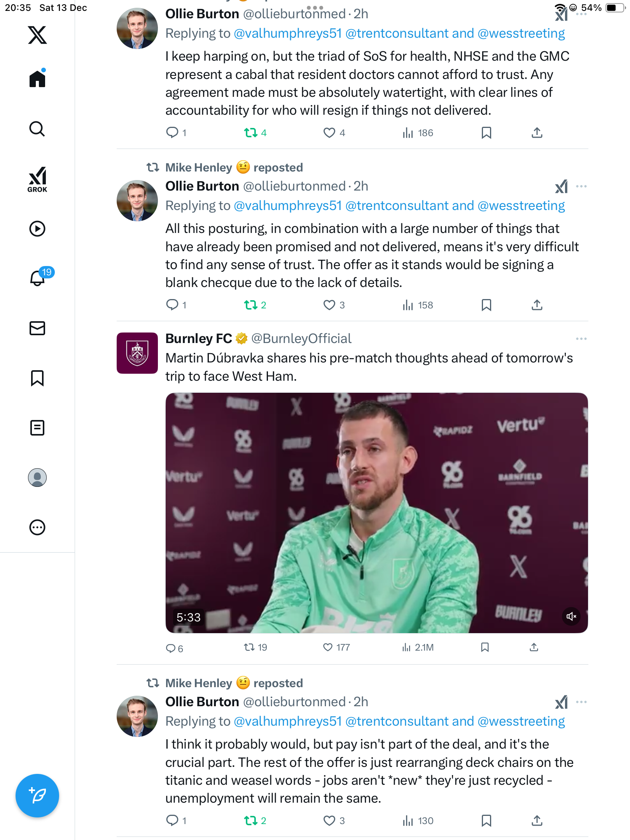This screenshot has height=840, width=630.
Task: Expand the sidebar More menu
Action: [x=37, y=527]
